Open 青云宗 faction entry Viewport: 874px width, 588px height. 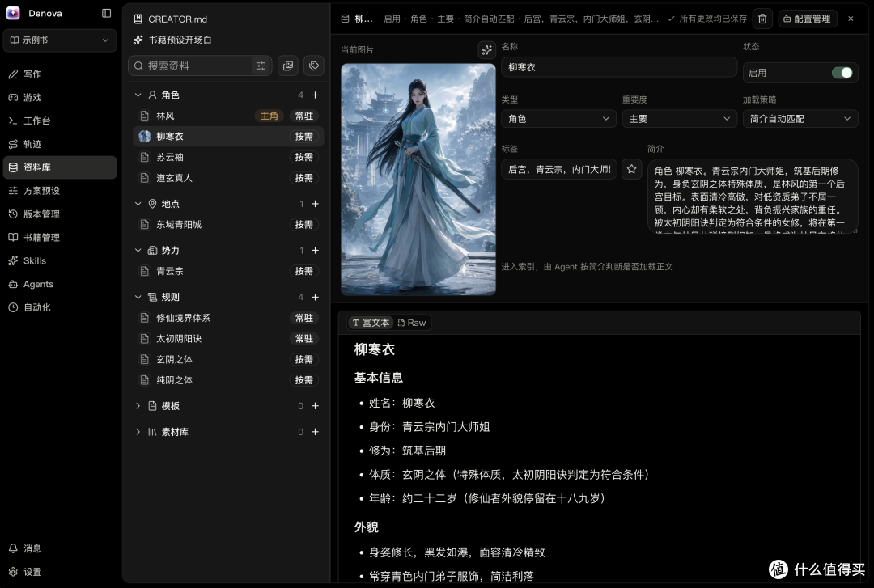pos(228,272)
